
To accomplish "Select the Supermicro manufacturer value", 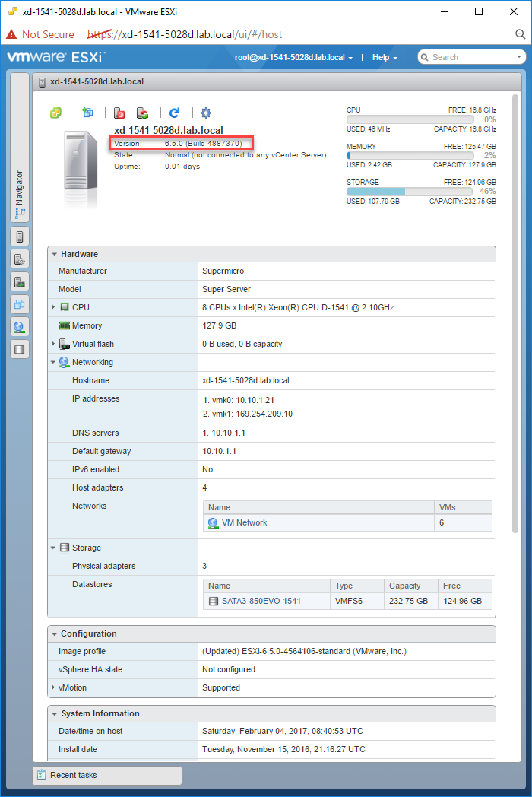I will tap(223, 271).
